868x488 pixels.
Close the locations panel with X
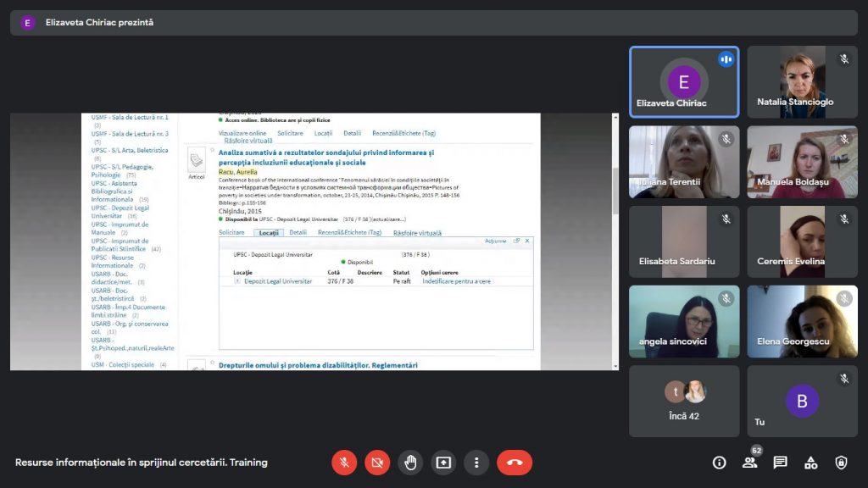(x=527, y=241)
